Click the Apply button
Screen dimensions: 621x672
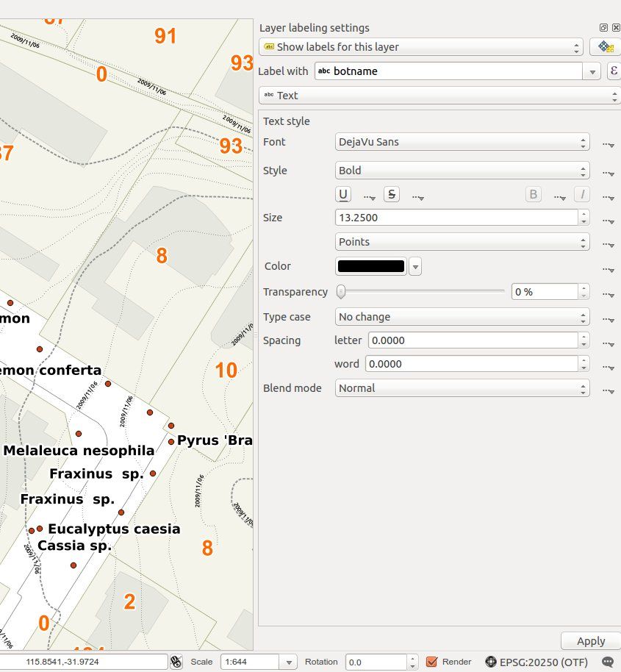590,641
